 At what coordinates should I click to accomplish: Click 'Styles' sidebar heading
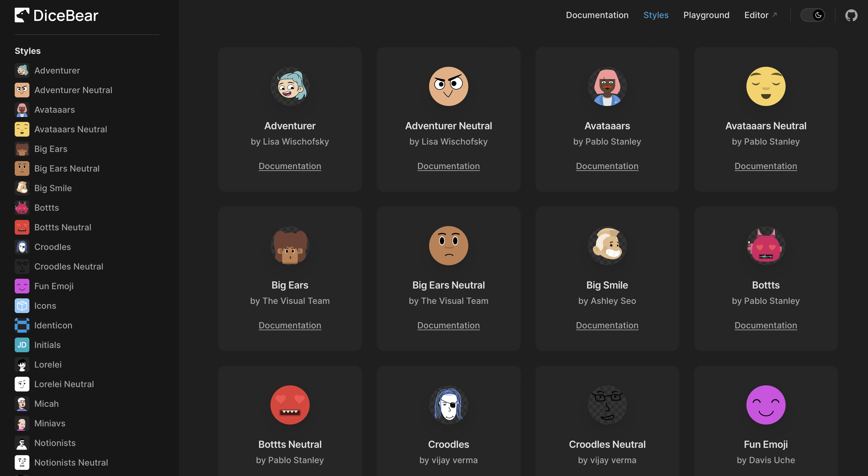point(28,51)
